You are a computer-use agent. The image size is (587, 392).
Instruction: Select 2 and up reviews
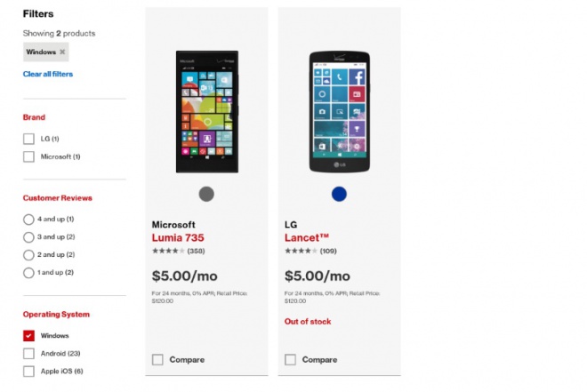click(29, 254)
